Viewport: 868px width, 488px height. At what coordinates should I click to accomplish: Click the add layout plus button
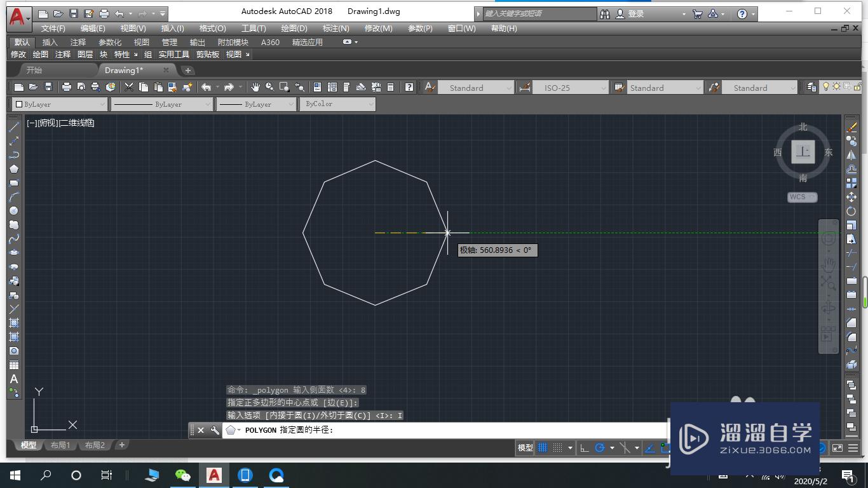122,445
